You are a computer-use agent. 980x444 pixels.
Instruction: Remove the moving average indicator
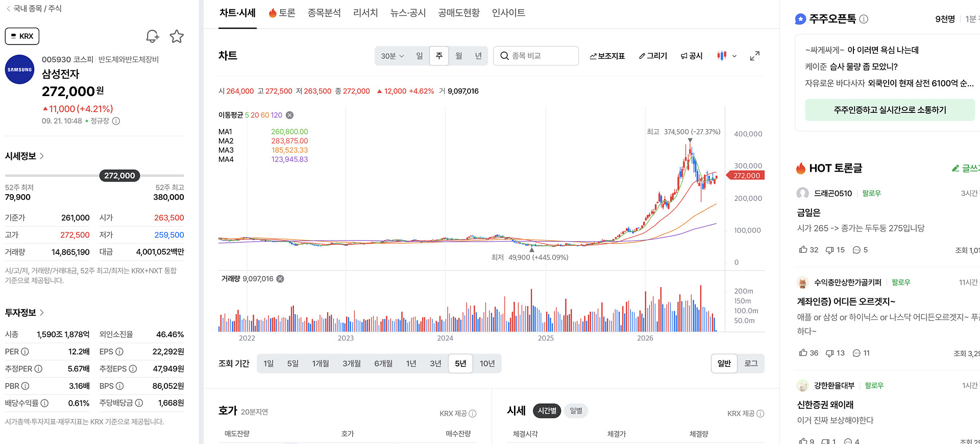[x=289, y=115]
